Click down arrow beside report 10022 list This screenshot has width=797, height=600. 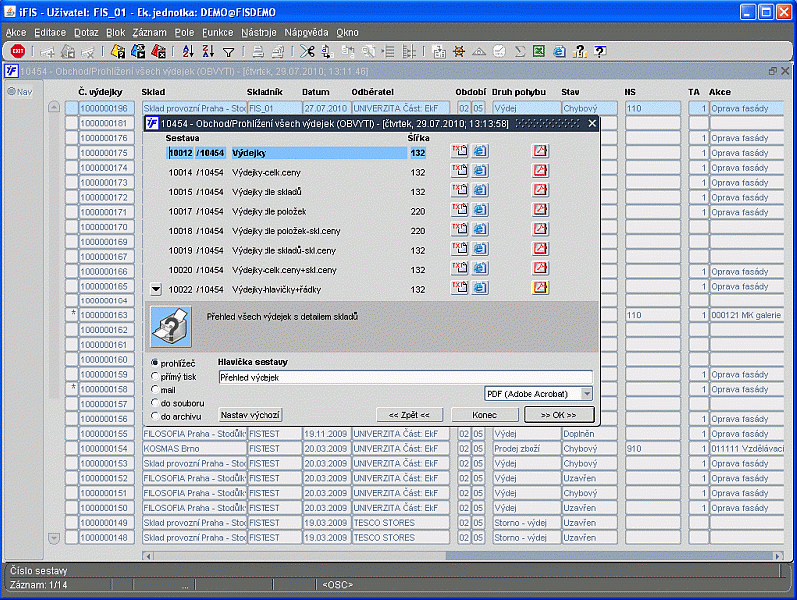point(156,289)
